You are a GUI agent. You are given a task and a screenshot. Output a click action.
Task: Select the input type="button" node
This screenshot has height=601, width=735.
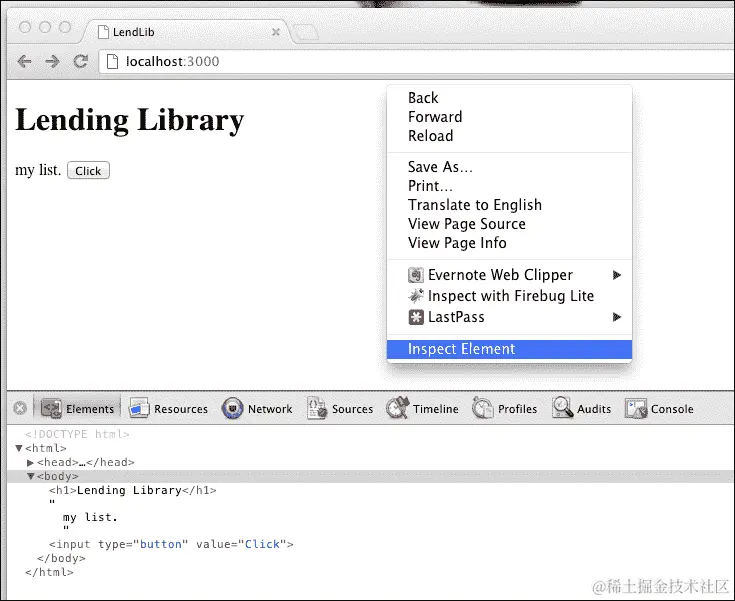pos(171,544)
